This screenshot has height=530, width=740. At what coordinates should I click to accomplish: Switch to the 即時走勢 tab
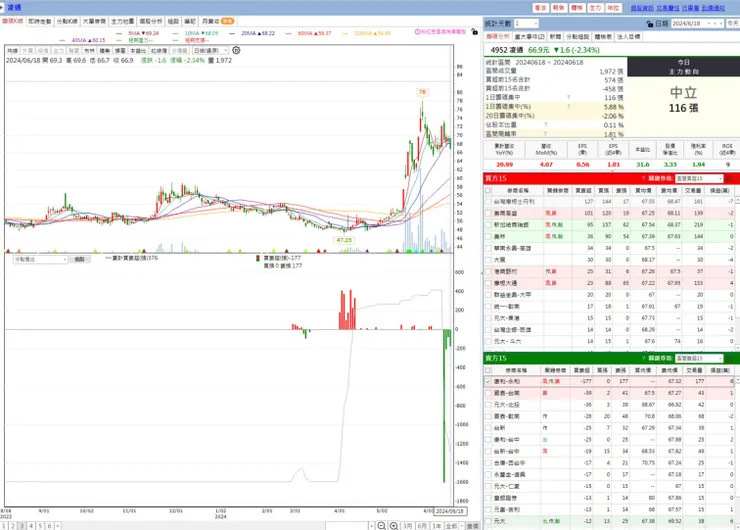40,21
